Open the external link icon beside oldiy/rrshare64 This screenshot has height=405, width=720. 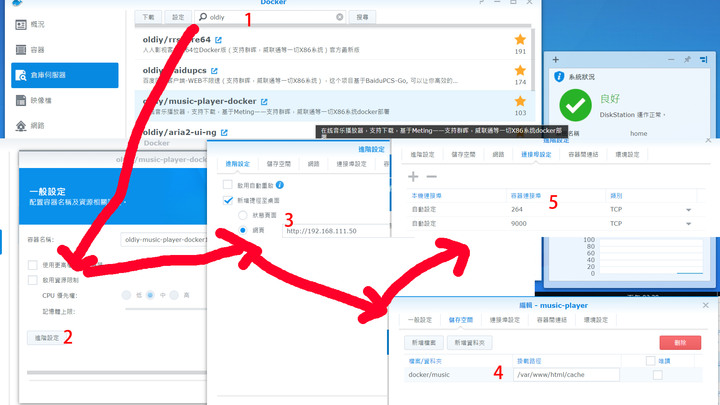pos(218,40)
